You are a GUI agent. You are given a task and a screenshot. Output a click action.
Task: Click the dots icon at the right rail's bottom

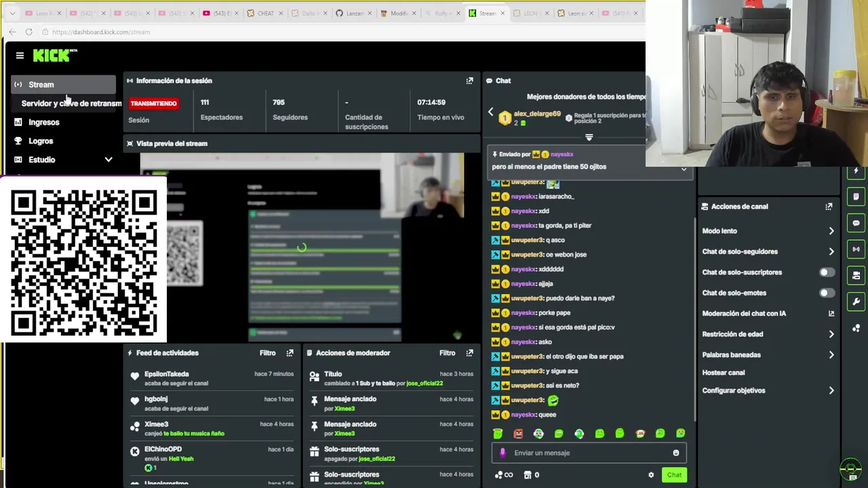coord(856,328)
